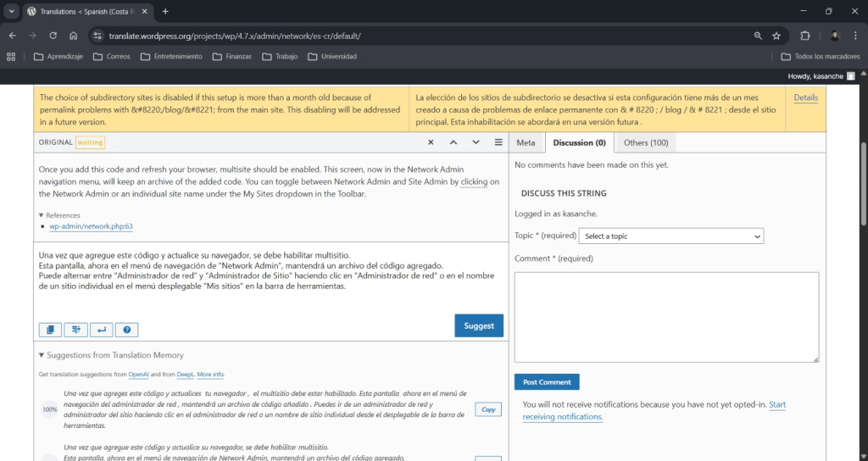Open the browser extensions puzzle icon
The height and width of the screenshot is (461, 868).
point(805,36)
